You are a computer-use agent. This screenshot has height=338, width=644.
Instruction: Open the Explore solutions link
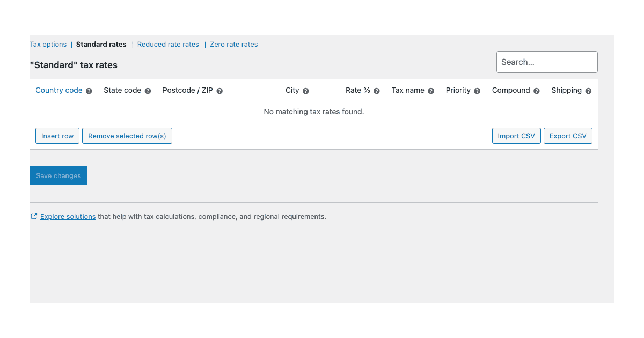(68, 217)
